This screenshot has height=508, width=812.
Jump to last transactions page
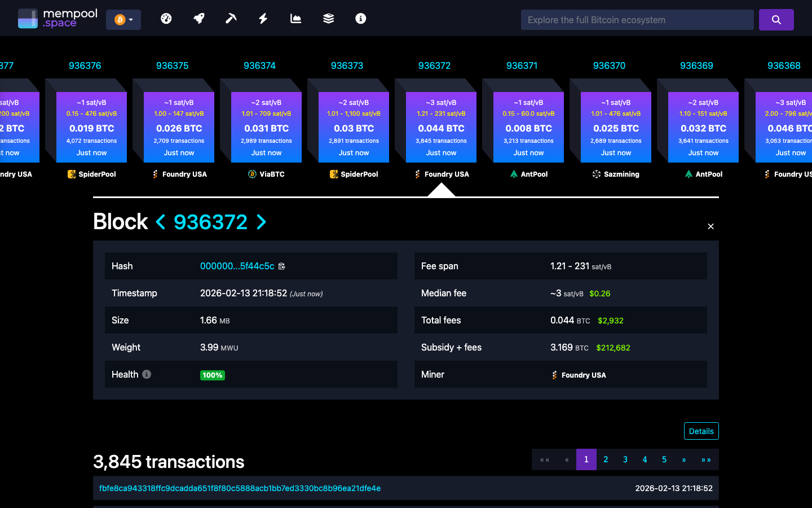click(706, 459)
